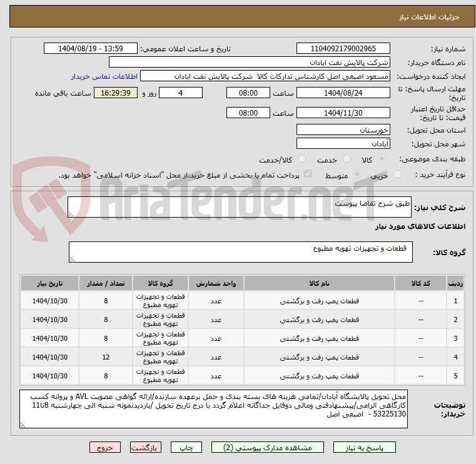Viewport: 476px width, 464px height.
Task: Click the response deadline date 1404/08/24
Action: [x=343, y=93]
